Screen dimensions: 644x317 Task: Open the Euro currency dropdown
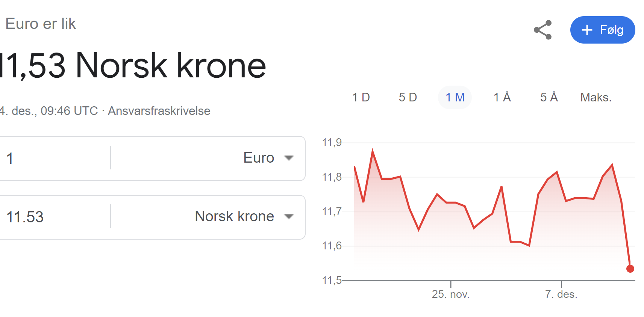(208, 158)
